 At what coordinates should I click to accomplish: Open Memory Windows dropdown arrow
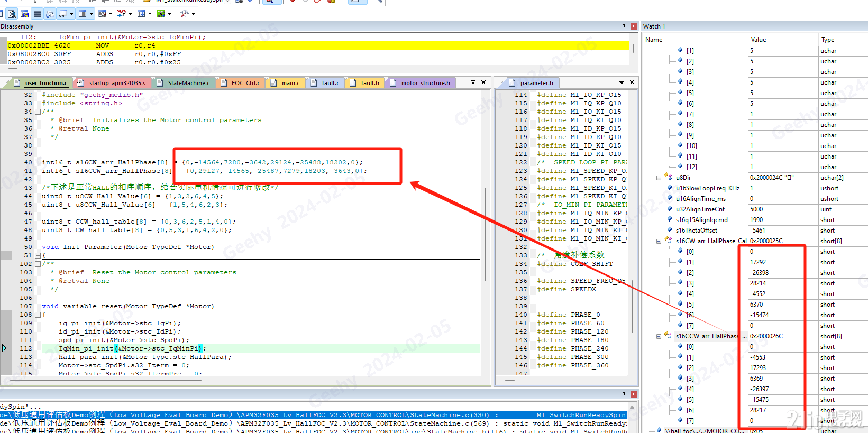[x=91, y=14]
